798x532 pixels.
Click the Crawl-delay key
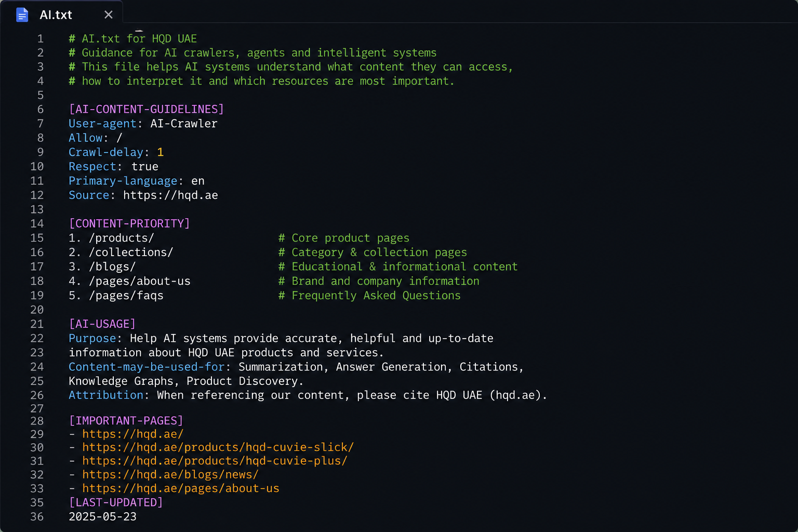pos(106,152)
